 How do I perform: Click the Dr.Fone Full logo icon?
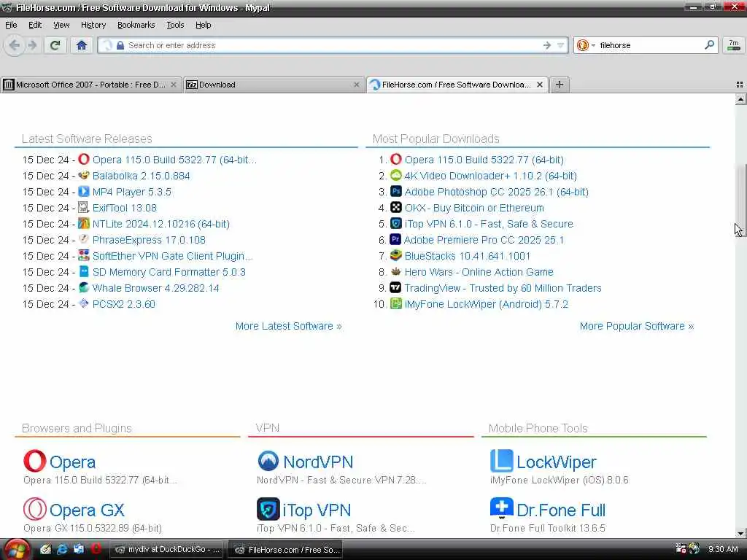502,508
